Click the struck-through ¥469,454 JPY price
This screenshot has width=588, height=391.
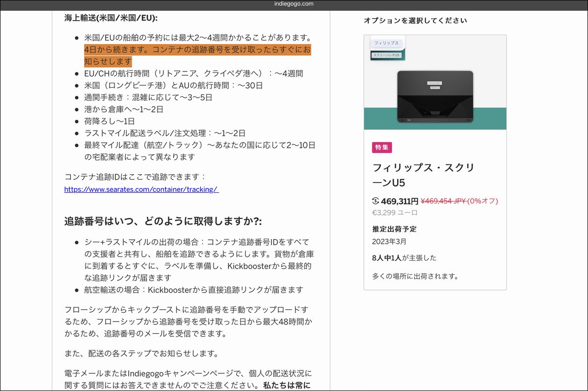tap(443, 201)
